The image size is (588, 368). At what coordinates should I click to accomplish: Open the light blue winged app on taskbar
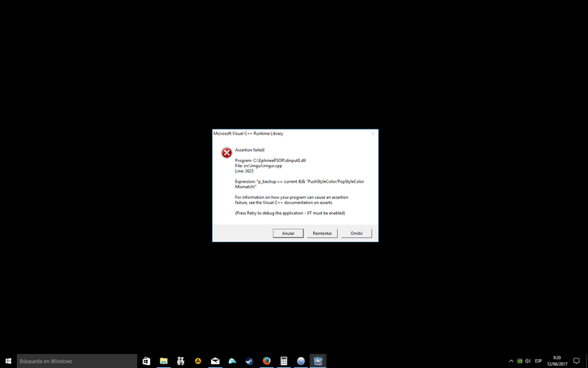[x=232, y=361]
